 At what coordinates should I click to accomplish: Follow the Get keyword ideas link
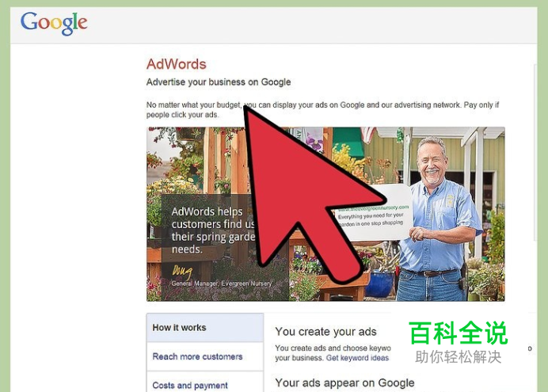[357, 358]
